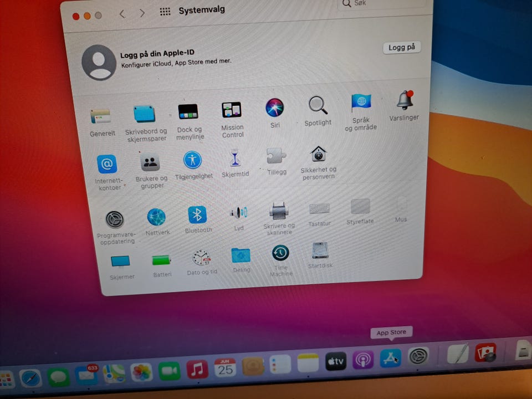Open Calendar showing 25 in Dock
This screenshot has height=399, width=532.
click(225, 367)
